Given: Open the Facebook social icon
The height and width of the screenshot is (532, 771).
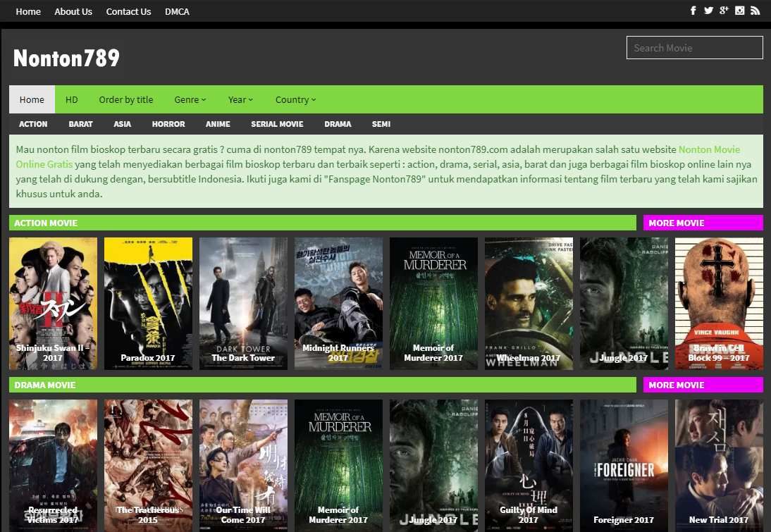Looking at the screenshot, I should pyautogui.click(x=693, y=11).
